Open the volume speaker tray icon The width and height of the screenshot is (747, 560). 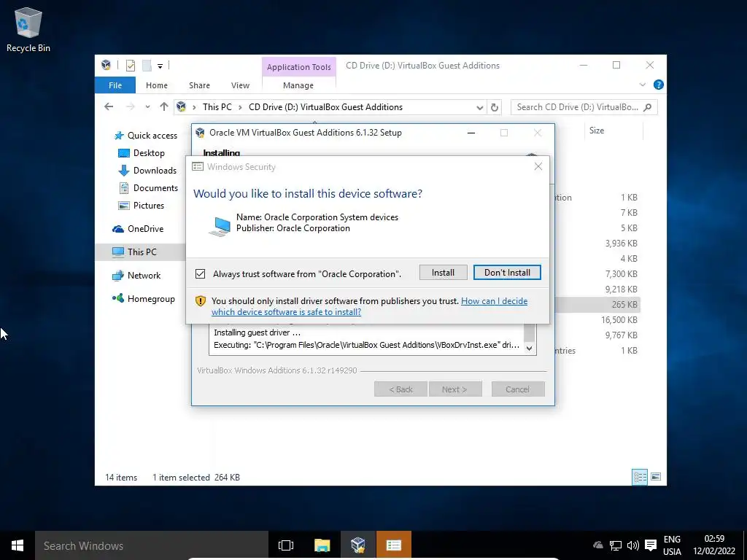[x=632, y=545]
